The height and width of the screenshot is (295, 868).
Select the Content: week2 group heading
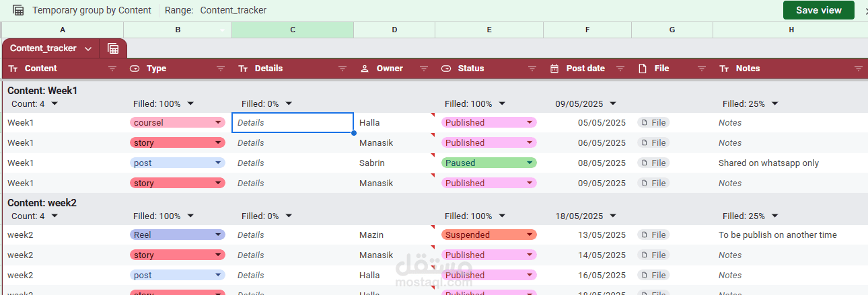(x=42, y=203)
